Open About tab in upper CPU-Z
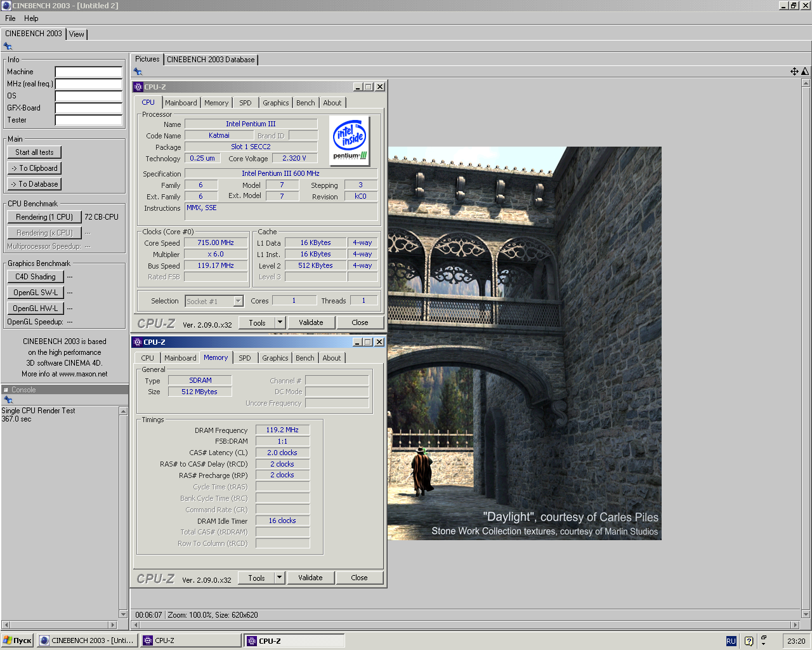The height and width of the screenshot is (650, 812). click(x=332, y=103)
